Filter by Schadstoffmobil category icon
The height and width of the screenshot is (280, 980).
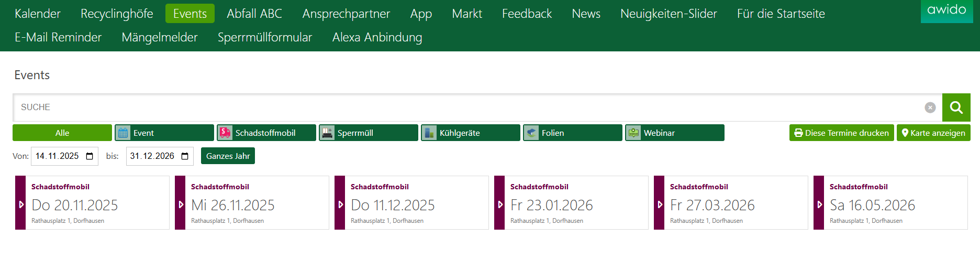tap(225, 133)
